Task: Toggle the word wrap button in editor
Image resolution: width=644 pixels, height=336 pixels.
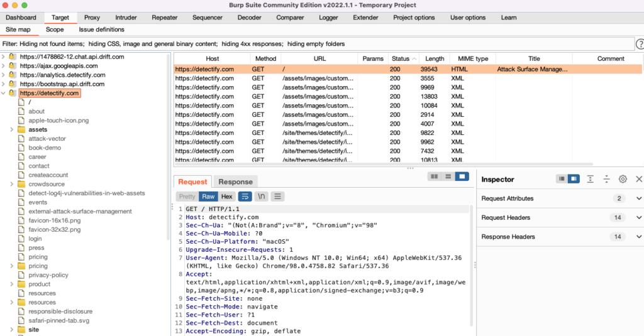Action: pyautogui.click(x=245, y=197)
